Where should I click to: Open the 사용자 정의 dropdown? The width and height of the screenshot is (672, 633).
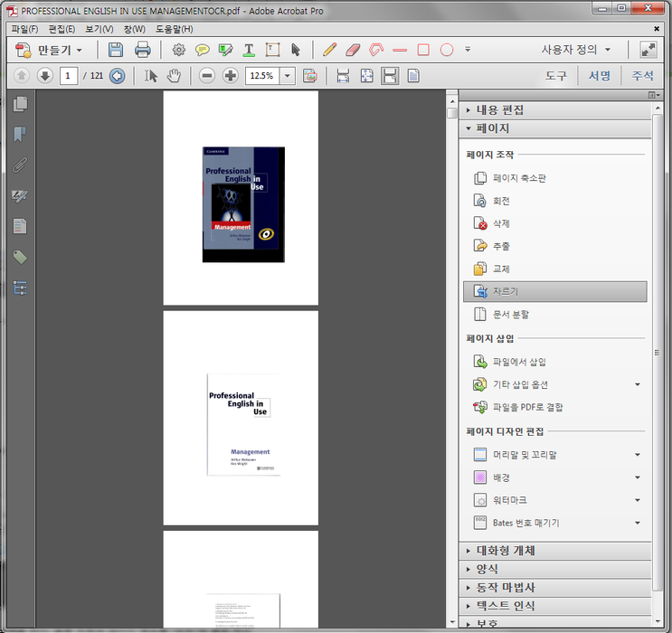575,50
